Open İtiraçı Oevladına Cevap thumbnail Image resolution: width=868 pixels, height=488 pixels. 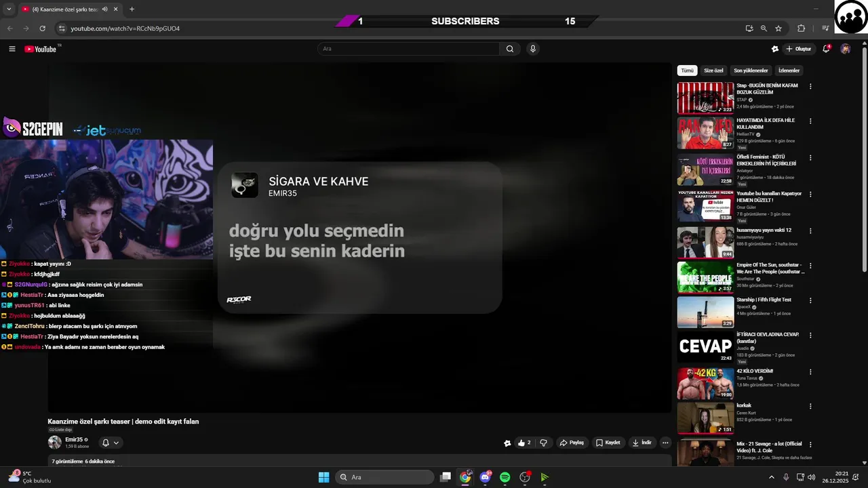click(x=705, y=346)
